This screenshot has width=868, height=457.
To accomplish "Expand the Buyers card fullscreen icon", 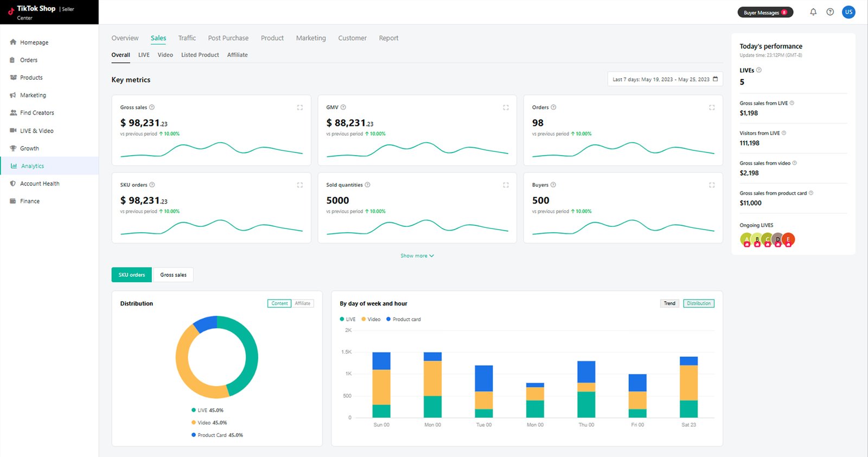I will (712, 185).
